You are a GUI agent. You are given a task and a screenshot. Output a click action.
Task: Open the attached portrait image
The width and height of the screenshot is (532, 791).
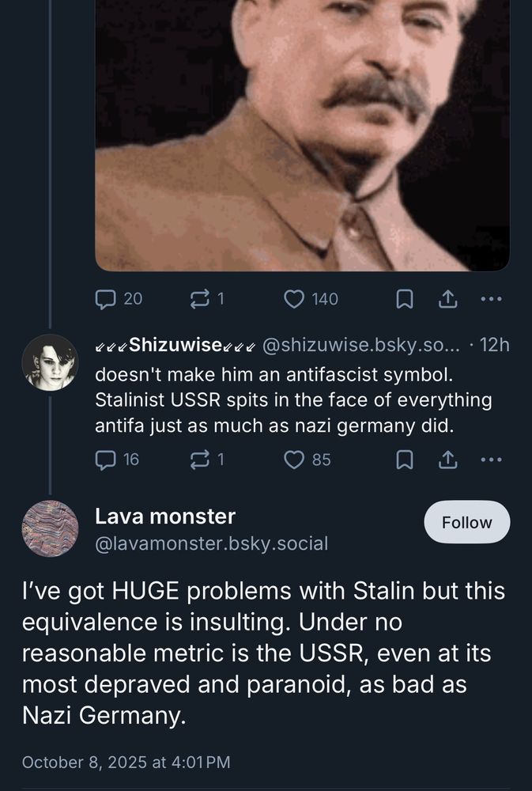[302, 134]
